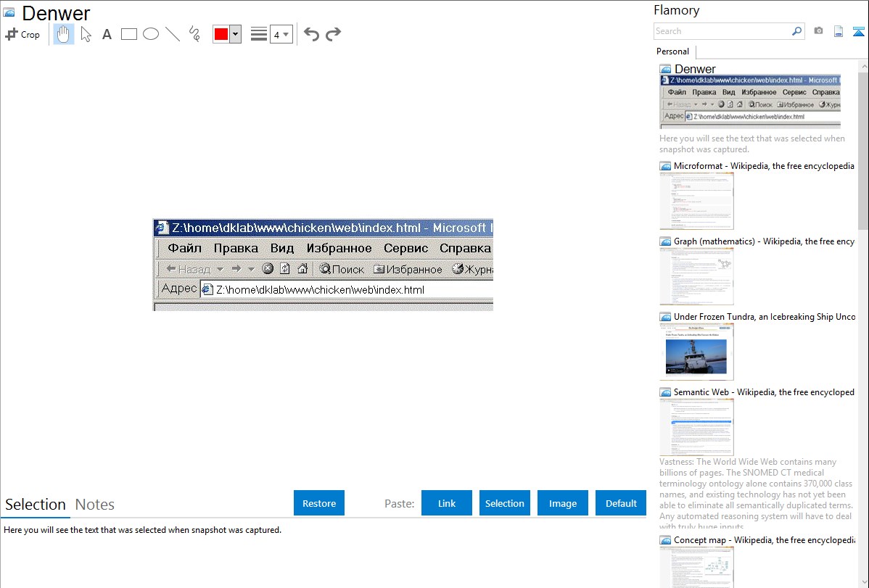Click the Vastness text under Semantic Web
The width and height of the screenshot is (869, 588).
click(757, 494)
